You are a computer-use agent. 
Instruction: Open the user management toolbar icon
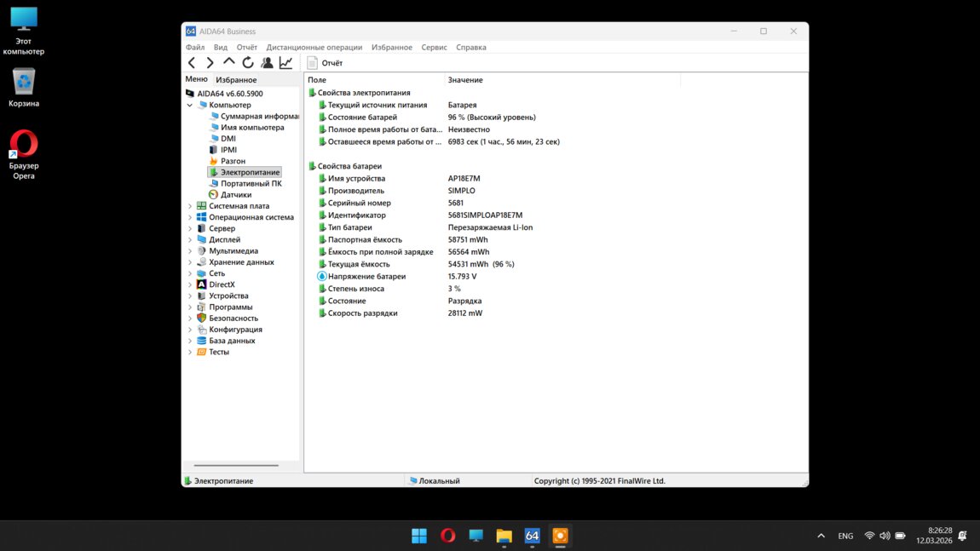pos(267,63)
